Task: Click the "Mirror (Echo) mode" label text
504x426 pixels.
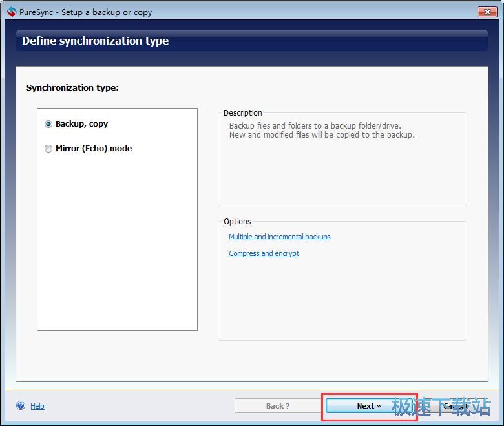Action: [94, 149]
